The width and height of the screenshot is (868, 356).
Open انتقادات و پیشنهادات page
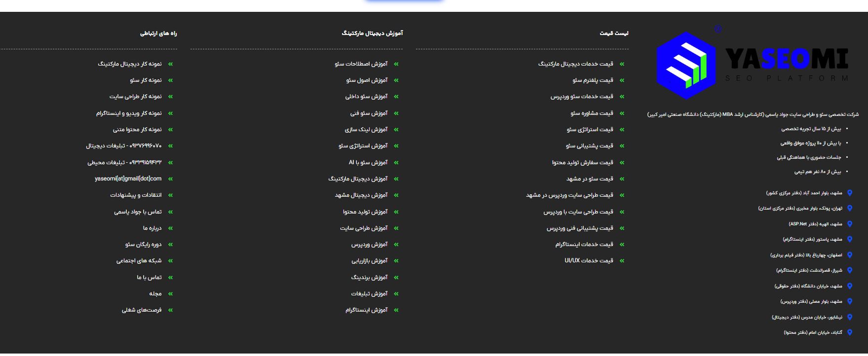(x=136, y=195)
